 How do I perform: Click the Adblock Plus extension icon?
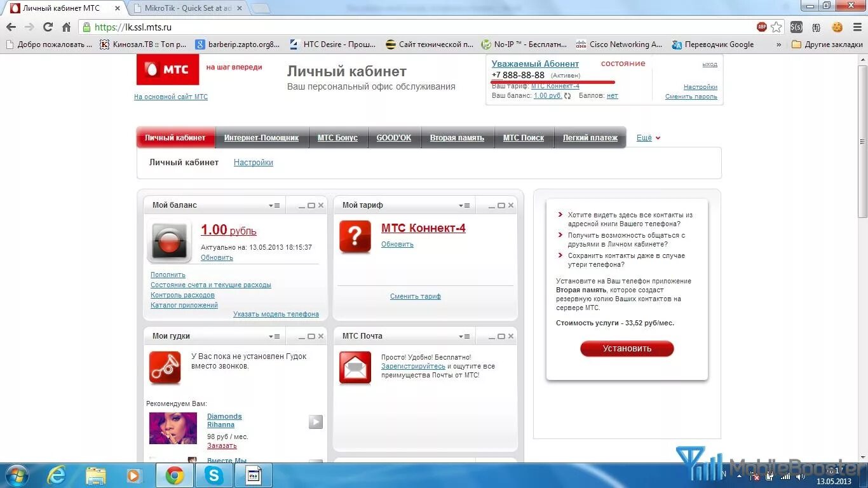point(761,27)
